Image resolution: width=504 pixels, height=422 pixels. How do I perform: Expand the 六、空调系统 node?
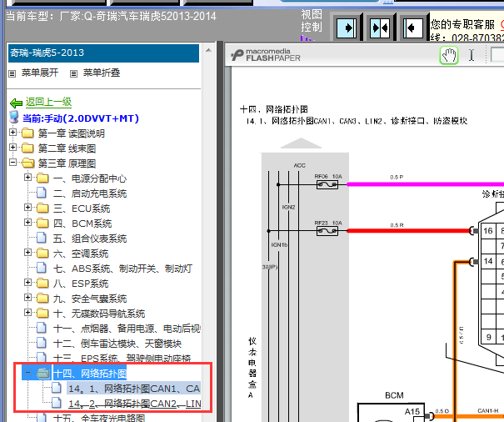(x=28, y=253)
